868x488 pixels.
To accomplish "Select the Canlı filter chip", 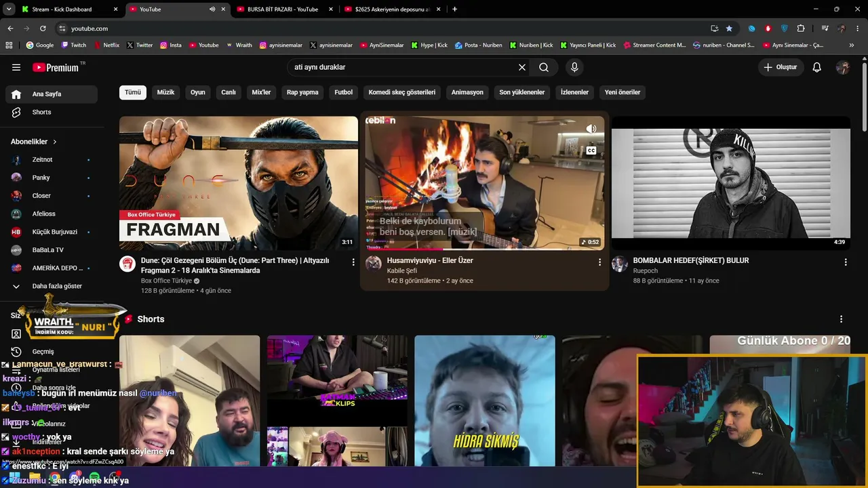I will point(229,92).
